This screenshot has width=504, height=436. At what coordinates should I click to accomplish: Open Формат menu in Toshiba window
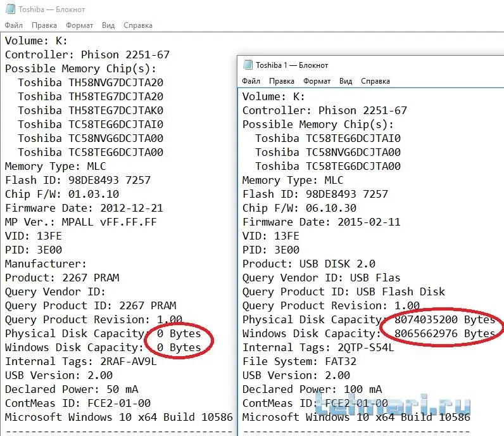79,25
